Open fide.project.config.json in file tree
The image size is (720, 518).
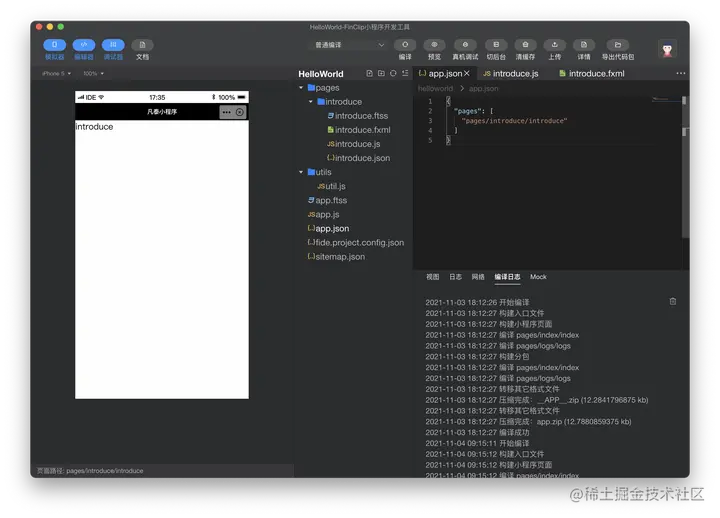(x=356, y=242)
